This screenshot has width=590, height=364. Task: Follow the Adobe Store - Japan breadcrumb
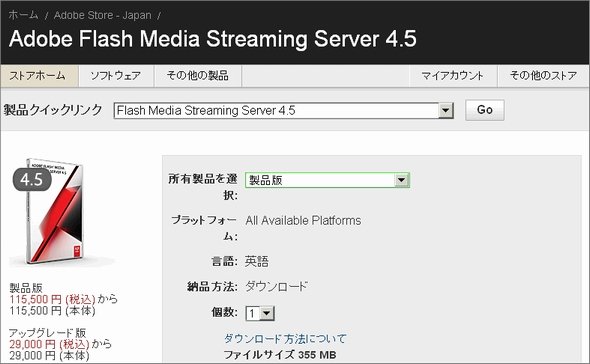[x=103, y=15]
